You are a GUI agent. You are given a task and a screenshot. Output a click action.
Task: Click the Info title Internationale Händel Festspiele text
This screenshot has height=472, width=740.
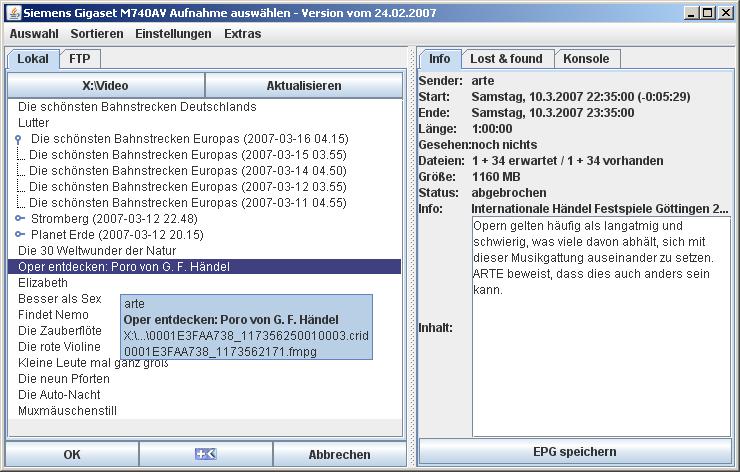[599, 209]
